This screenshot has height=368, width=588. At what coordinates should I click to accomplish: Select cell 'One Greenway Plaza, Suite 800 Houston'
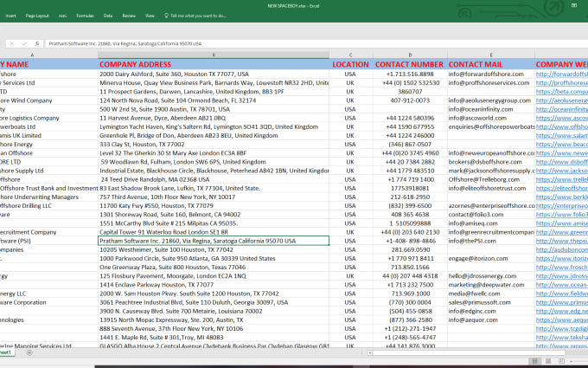[214, 267]
